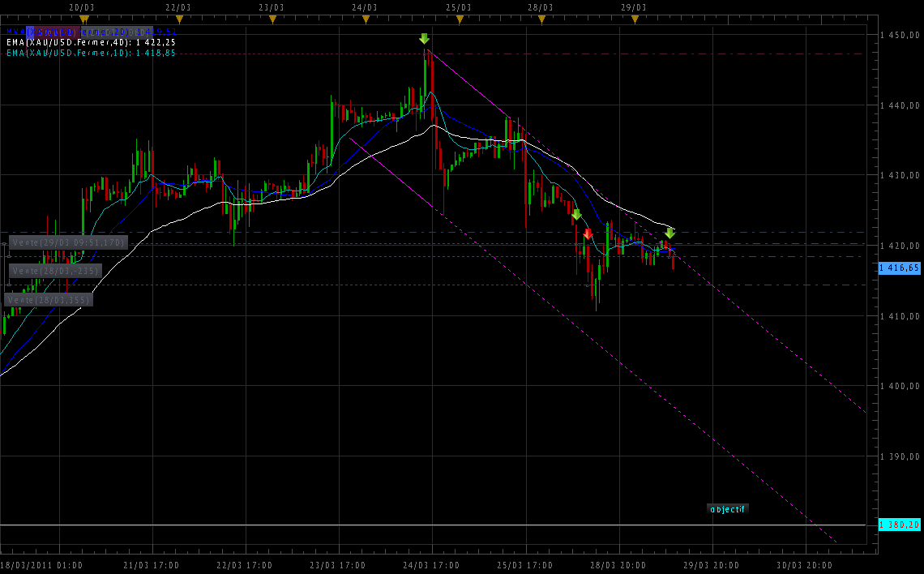Image resolution: width=924 pixels, height=574 pixels.
Task: Click the 1 380,20 target price tag
Action: click(x=900, y=525)
